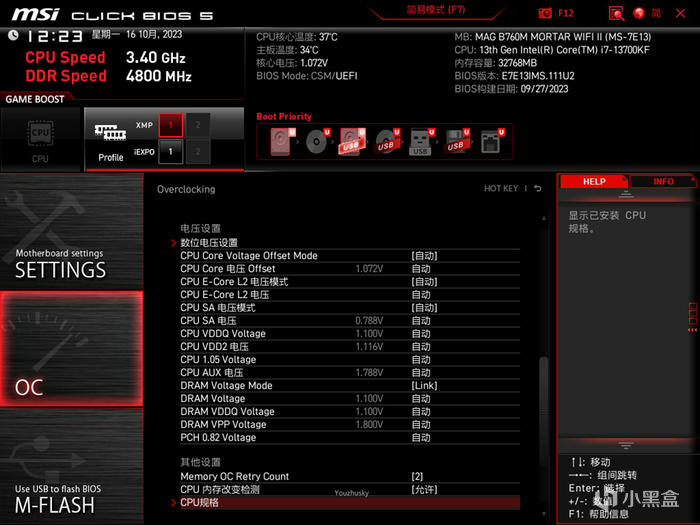Viewport: 700px width, 525px height.
Task: Edit CPU SA 电压 value field
Action: point(421,321)
